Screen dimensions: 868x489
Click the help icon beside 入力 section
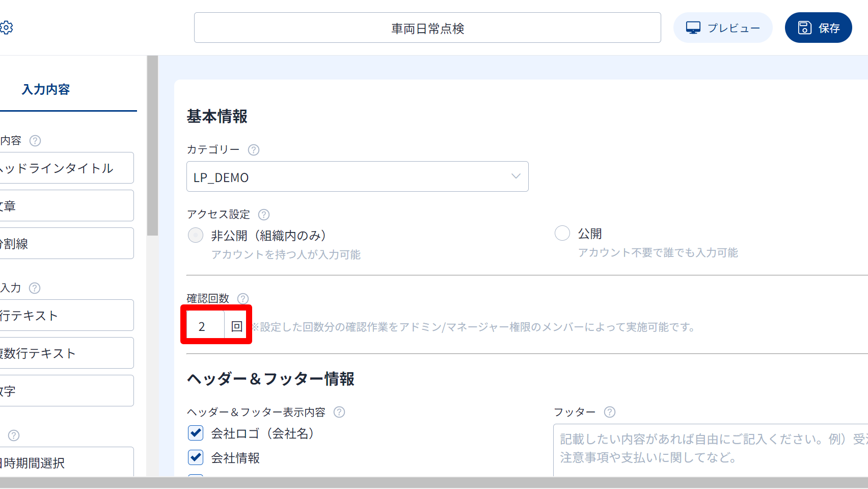35,288
